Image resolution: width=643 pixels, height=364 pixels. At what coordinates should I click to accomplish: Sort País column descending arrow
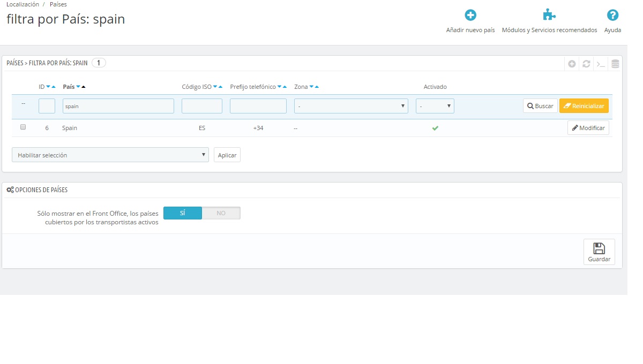(x=78, y=87)
